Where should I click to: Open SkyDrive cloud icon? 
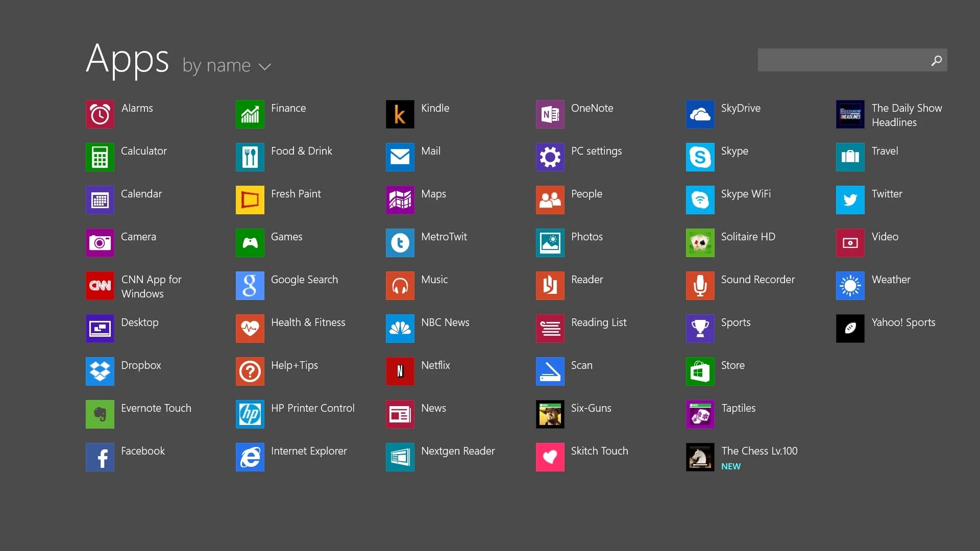coord(700,114)
